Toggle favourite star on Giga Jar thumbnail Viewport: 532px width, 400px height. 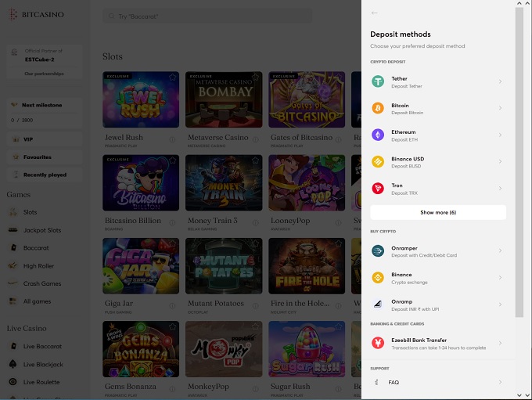coord(172,243)
